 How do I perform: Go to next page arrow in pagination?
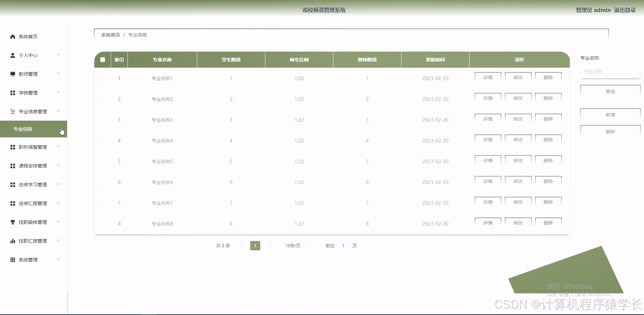click(x=269, y=246)
